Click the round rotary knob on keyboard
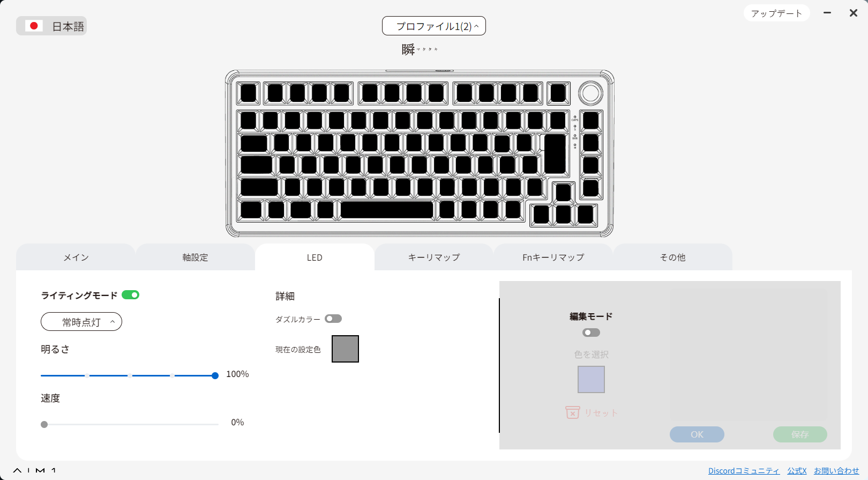 [590, 93]
